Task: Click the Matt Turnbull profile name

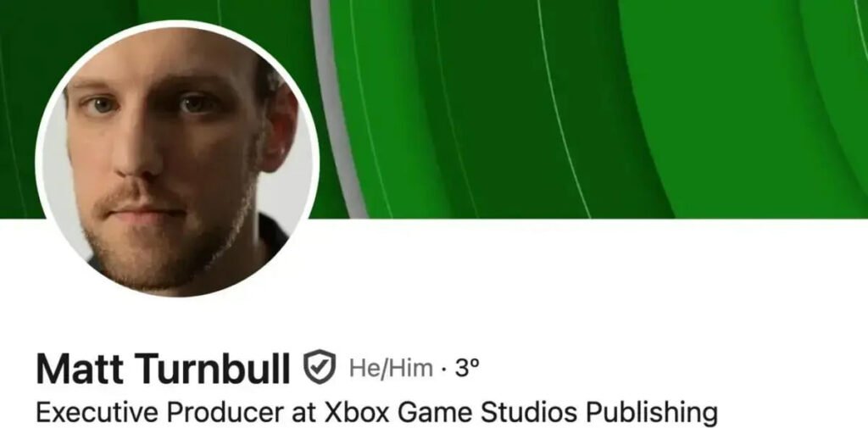Action: coord(164,368)
